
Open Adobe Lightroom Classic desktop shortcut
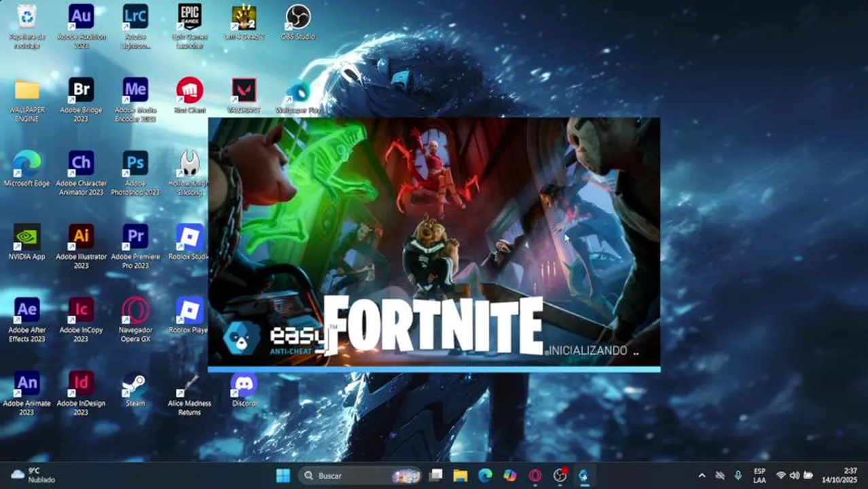[x=135, y=26]
